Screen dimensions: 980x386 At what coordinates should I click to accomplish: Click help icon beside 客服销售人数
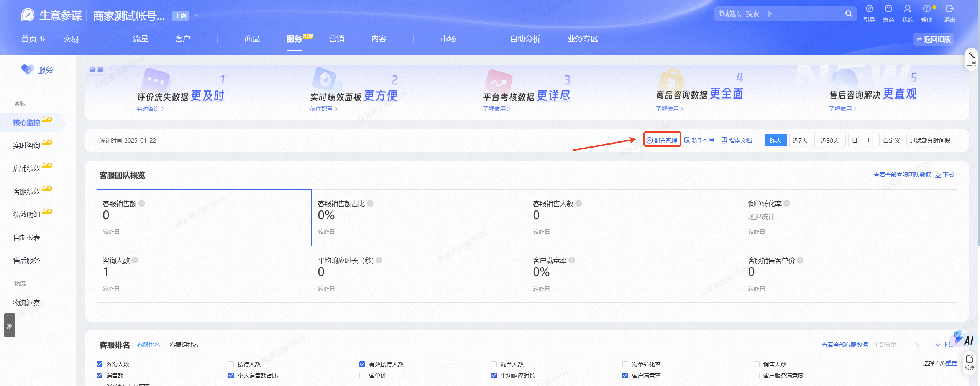(579, 204)
